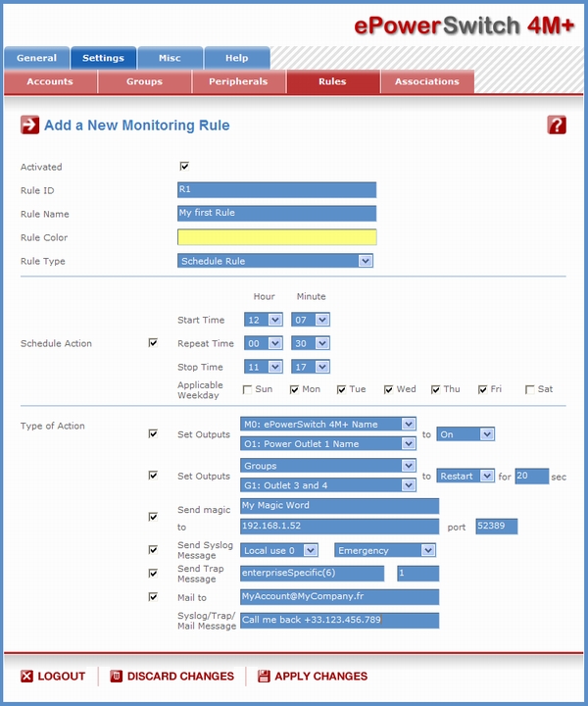Click APPLY CHANGES
This screenshot has width=588, height=706.
point(320,676)
